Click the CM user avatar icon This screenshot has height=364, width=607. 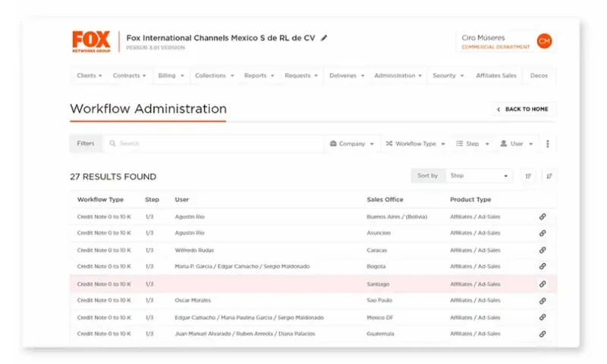click(x=544, y=41)
